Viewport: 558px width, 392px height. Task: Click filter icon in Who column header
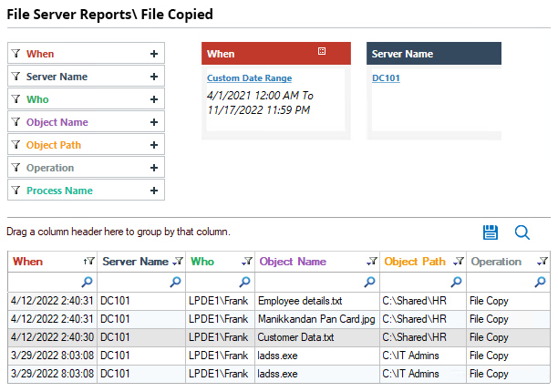click(x=246, y=262)
